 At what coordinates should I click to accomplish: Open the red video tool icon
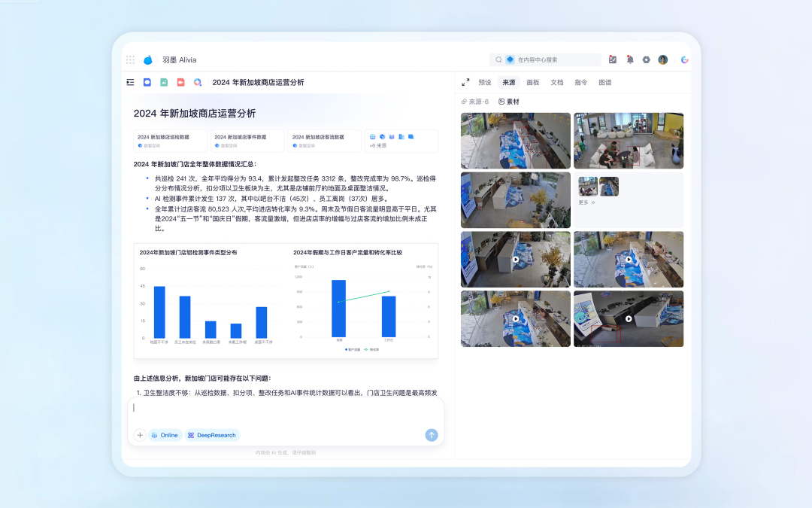click(x=180, y=83)
